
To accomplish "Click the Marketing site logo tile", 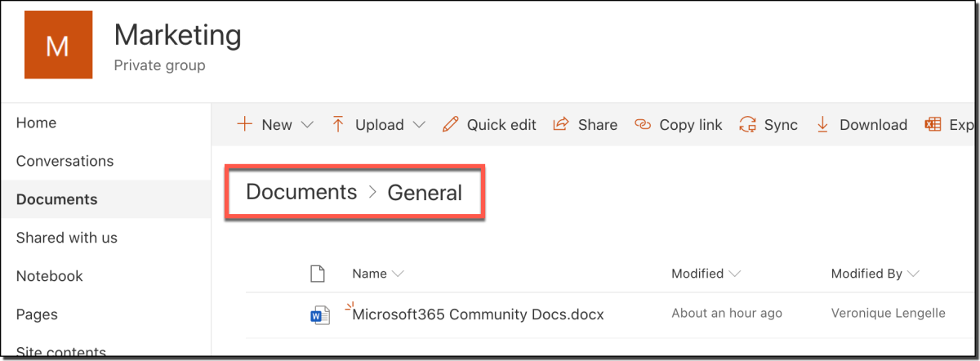I will (x=57, y=46).
